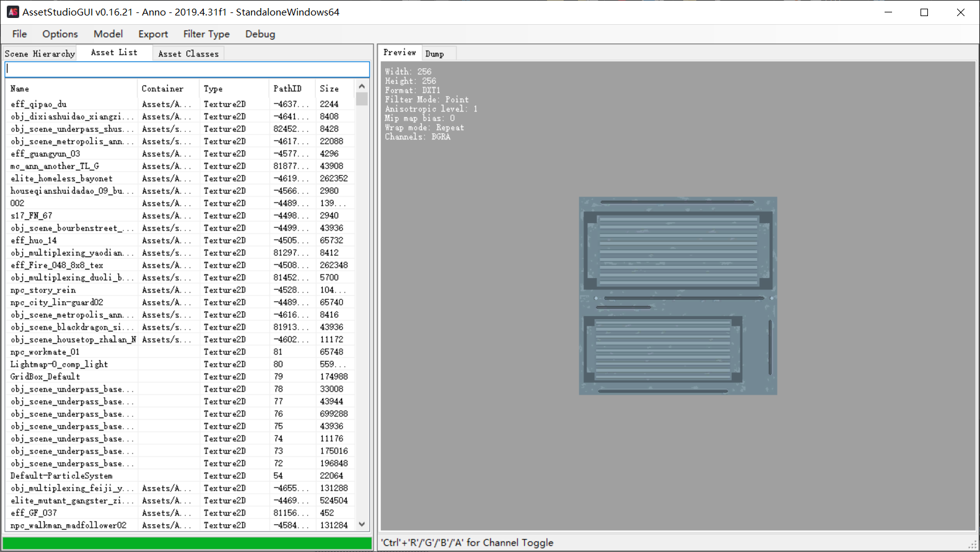This screenshot has height=552, width=980.
Task: Select the npc_story_rein asset row
Action: tap(180, 290)
